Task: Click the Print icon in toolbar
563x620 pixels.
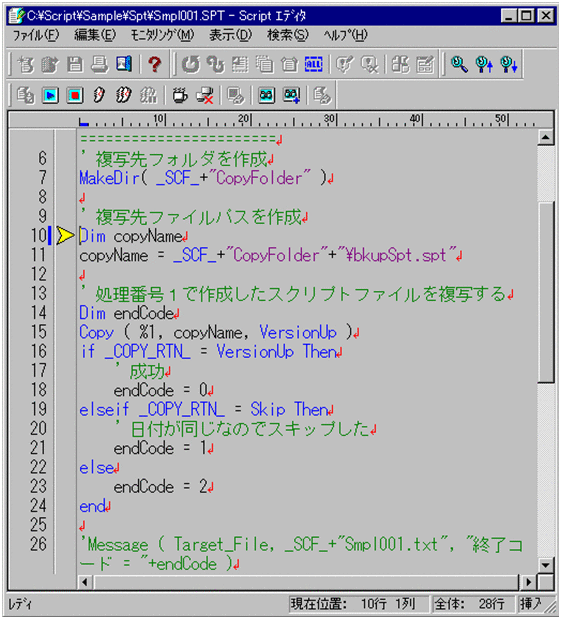Action: click(x=99, y=64)
